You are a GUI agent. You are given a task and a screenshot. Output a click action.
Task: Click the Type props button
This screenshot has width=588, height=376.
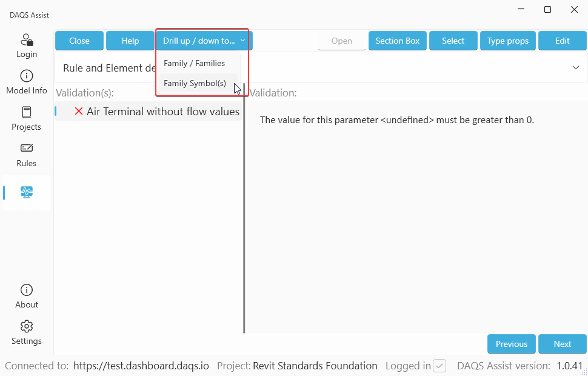coord(507,41)
